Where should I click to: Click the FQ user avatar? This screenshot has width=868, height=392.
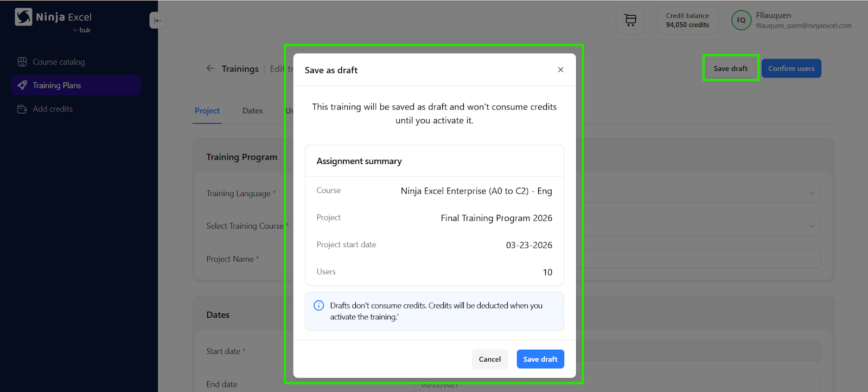click(x=741, y=20)
